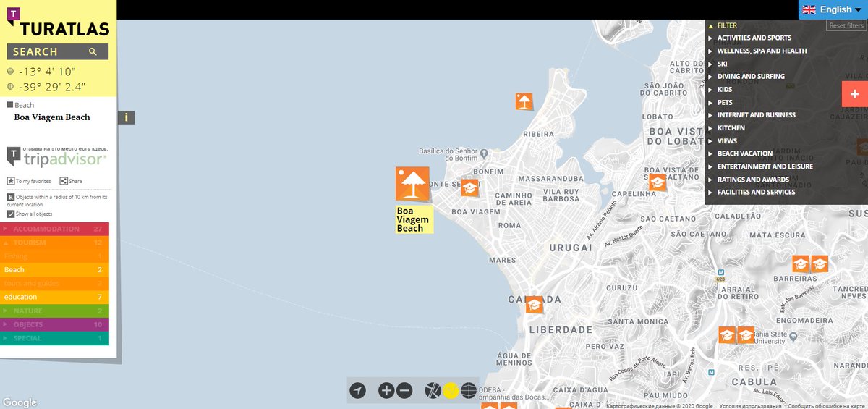This screenshot has width=868, height=409.
Task: Expand Ratings and Awards filter
Action: (752, 179)
